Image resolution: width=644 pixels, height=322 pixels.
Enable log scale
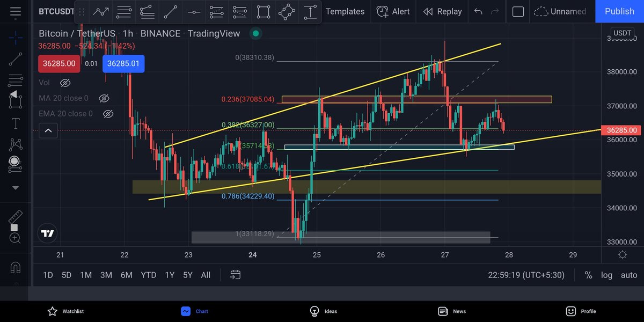tap(606, 275)
